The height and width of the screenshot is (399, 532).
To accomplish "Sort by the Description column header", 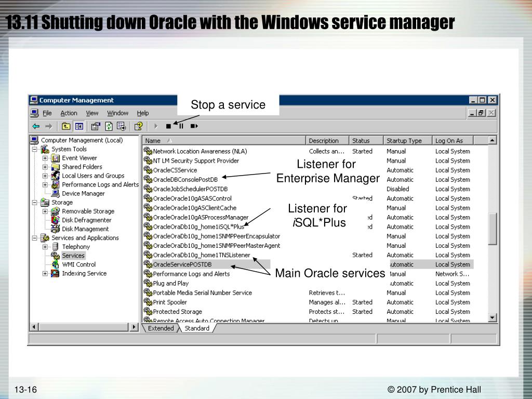I will (327, 140).
